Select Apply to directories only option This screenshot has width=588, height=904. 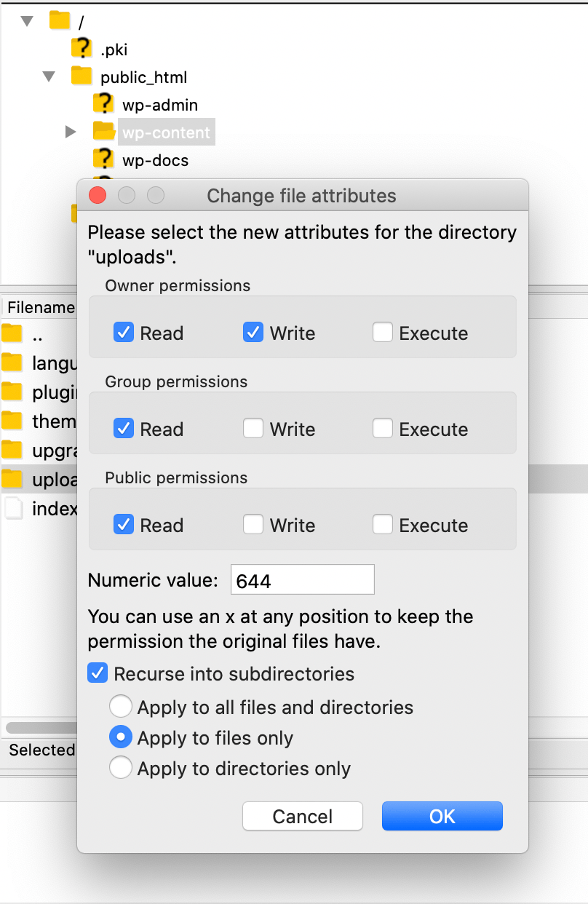[121, 768]
